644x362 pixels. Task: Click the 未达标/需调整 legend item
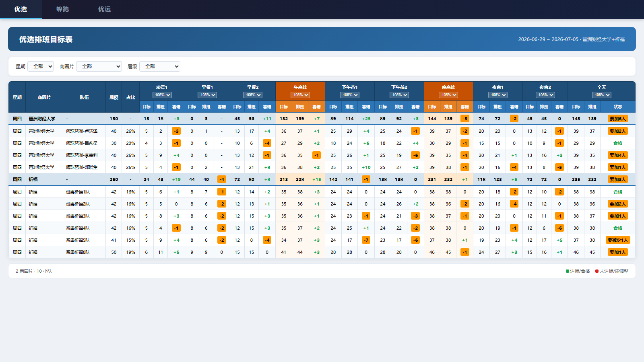(x=612, y=271)
